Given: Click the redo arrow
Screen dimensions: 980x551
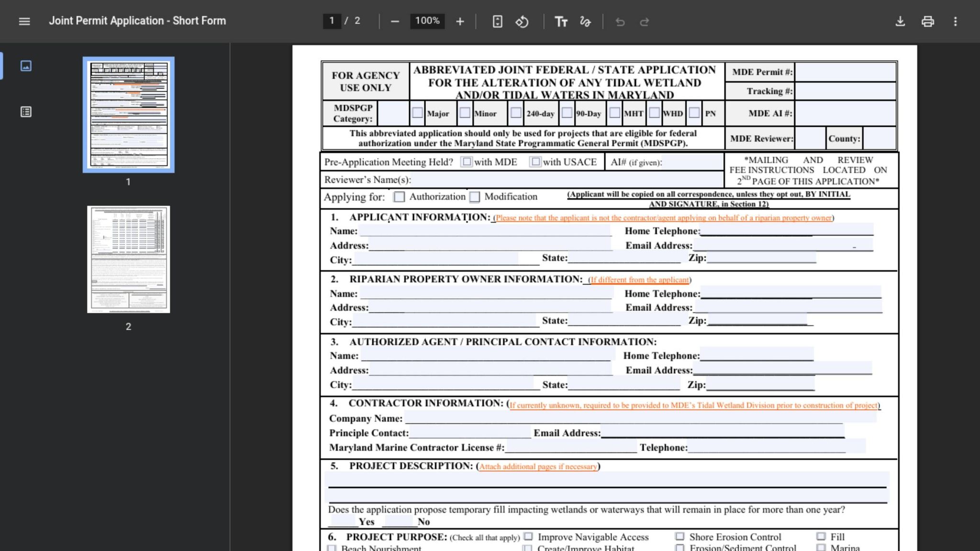Looking at the screenshot, I should (x=645, y=22).
